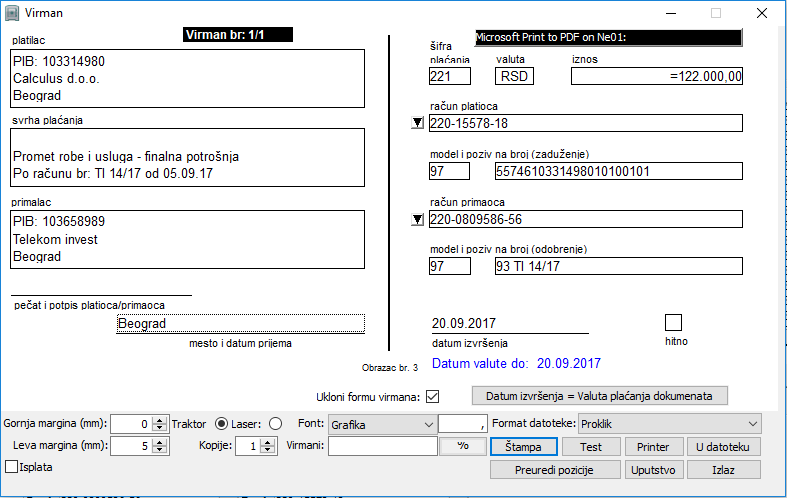Click the Kopije number field
This screenshot has width=787, height=498.
248,446
